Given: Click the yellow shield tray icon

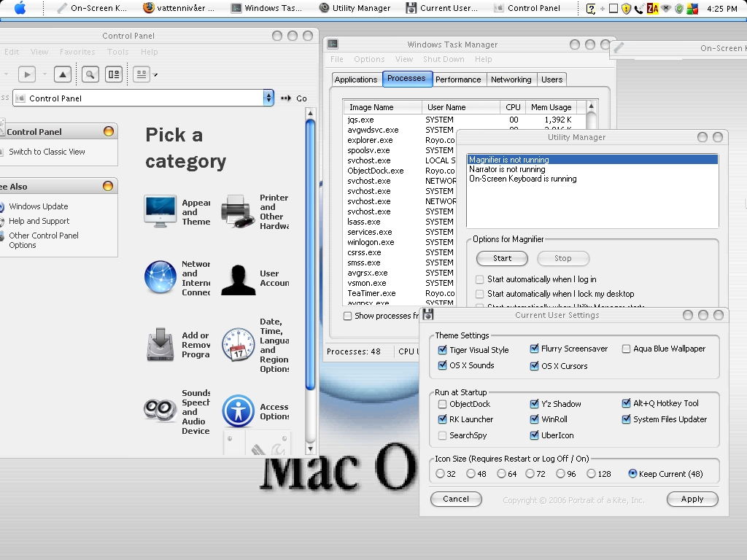Looking at the screenshot, I should tap(626, 9).
